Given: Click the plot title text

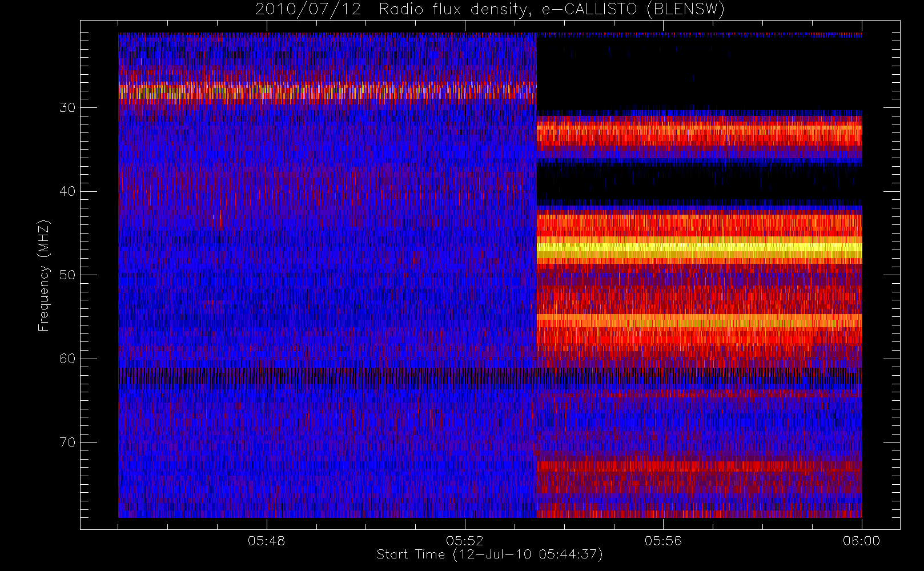Looking at the screenshot, I should 490,10.
